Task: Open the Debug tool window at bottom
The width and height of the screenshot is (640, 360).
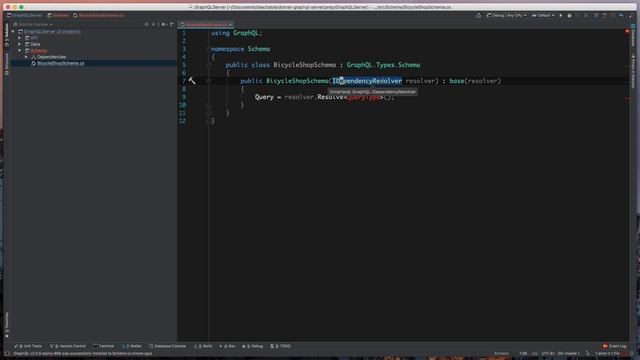Action: [x=253, y=346]
